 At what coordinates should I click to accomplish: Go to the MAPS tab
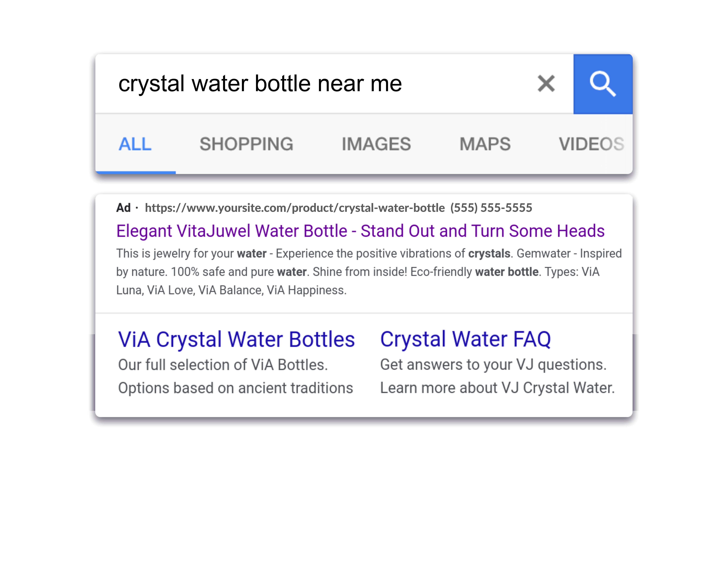coord(485,144)
